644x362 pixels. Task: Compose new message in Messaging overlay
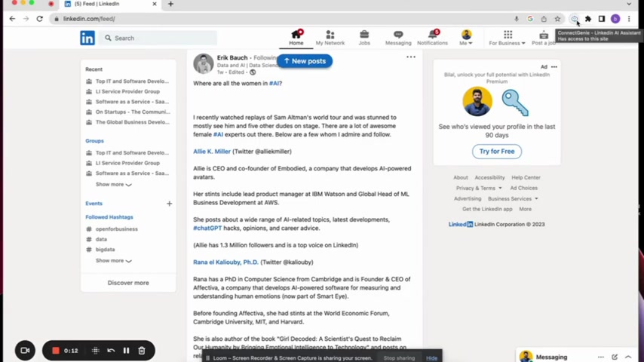coord(615,357)
